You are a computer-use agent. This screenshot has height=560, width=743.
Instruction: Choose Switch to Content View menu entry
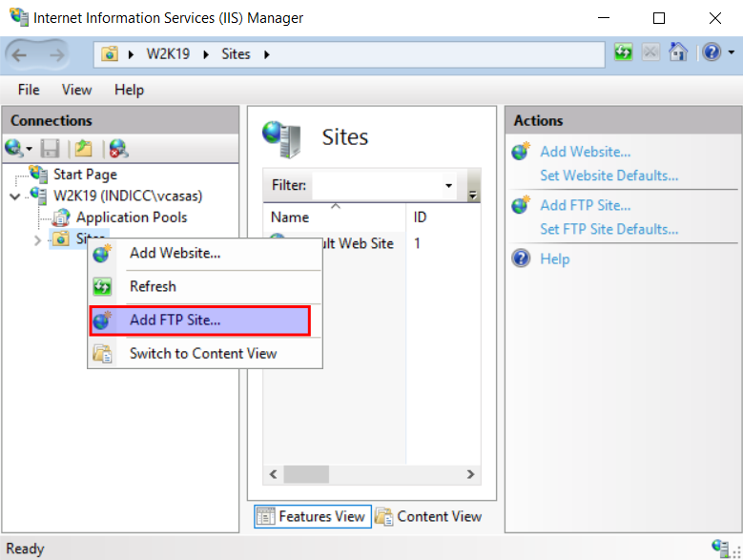coord(202,353)
